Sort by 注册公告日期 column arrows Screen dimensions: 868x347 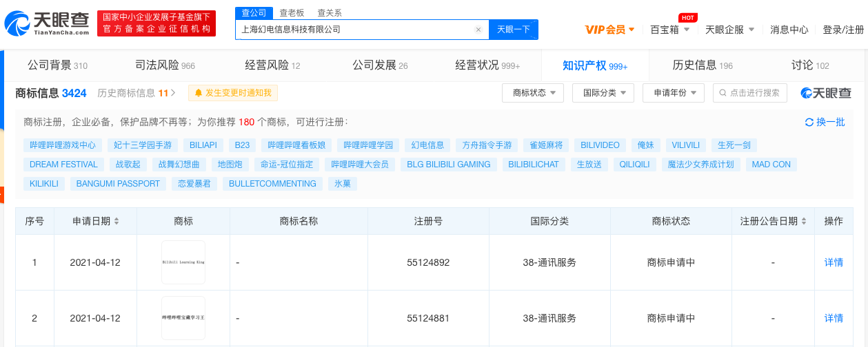pos(804,222)
